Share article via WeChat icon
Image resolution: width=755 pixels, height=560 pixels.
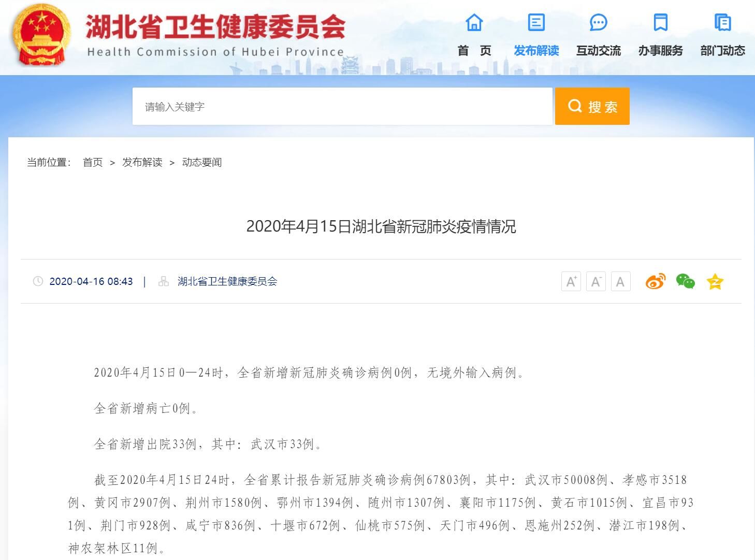coord(685,281)
